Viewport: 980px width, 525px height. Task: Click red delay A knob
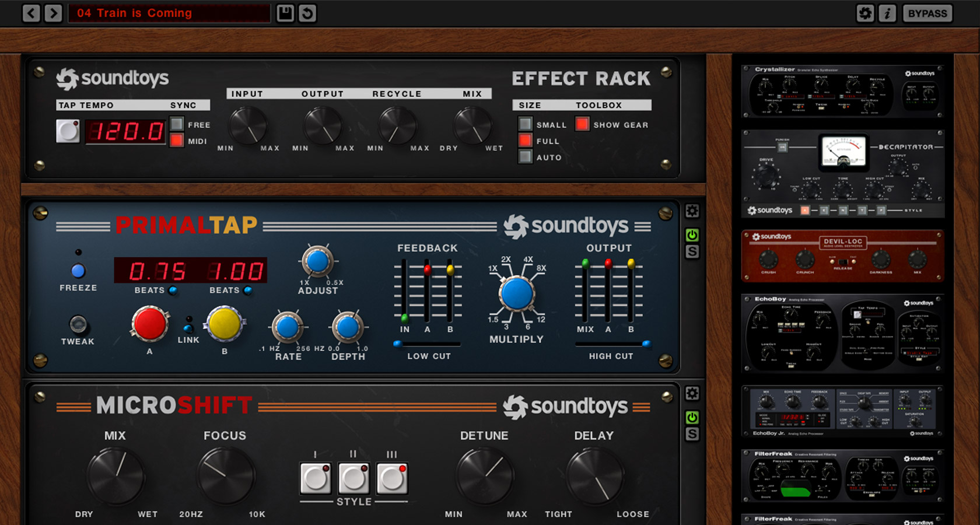(x=150, y=324)
